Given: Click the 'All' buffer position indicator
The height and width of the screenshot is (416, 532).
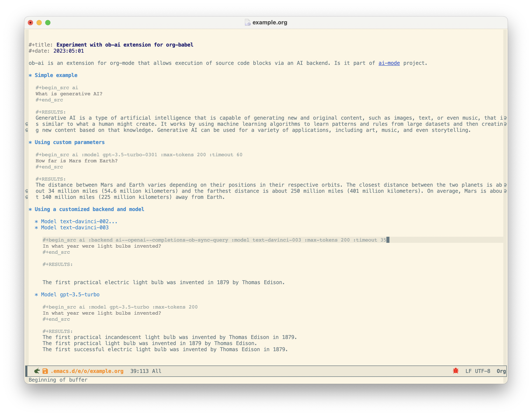Looking at the screenshot, I should click(x=157, y=371).
